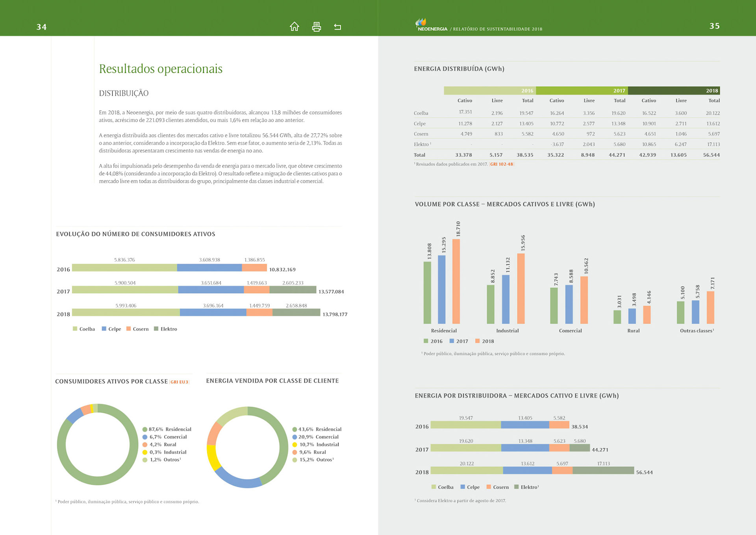The height and width of the screenshot is (535, 756).
Task: Click the printer icon in header
Action: pyautogui.click(x=316, y=26)
